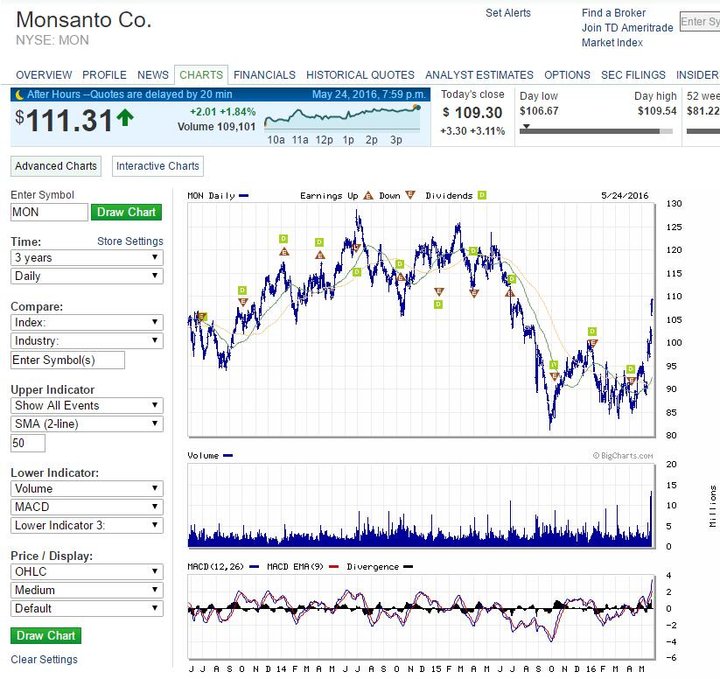Click the day low-high range bar
720x679 pixels.
click(596, 131)
